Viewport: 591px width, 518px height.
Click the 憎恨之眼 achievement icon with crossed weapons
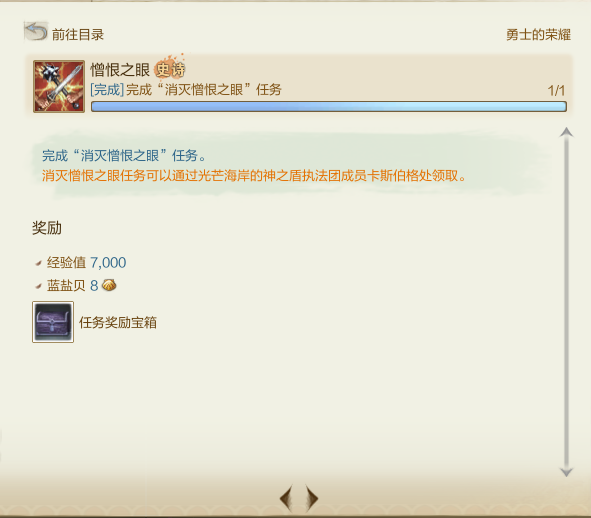point(59,86)
